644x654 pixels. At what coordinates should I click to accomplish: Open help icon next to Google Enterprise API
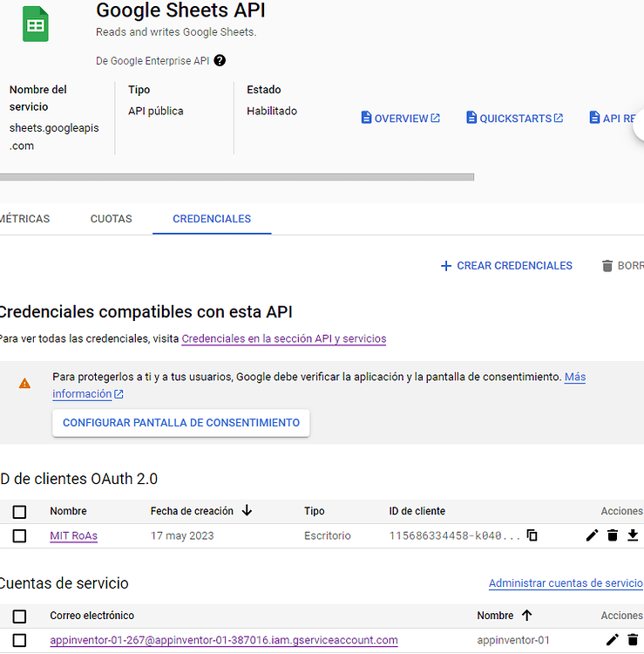point(220,61)
